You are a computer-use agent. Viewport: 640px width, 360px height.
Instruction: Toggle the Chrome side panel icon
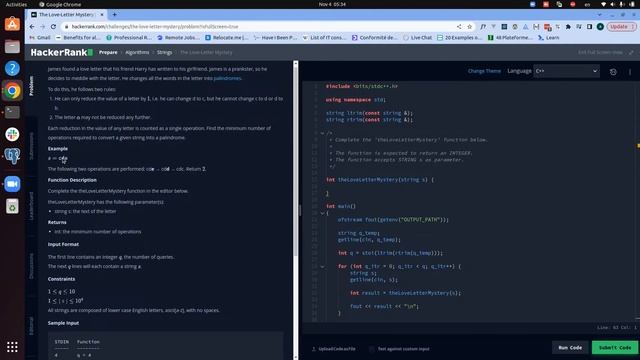(589, 27)
